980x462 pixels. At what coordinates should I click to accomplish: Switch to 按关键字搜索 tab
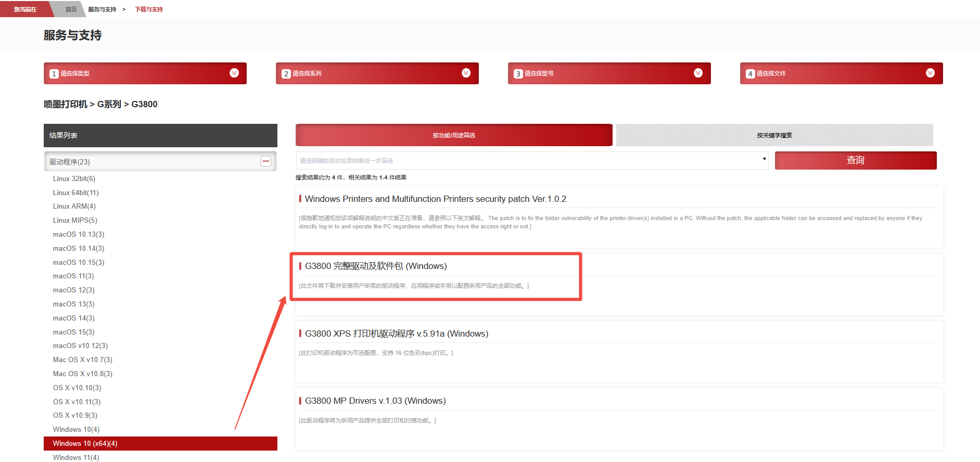click(x=774, y=135)
